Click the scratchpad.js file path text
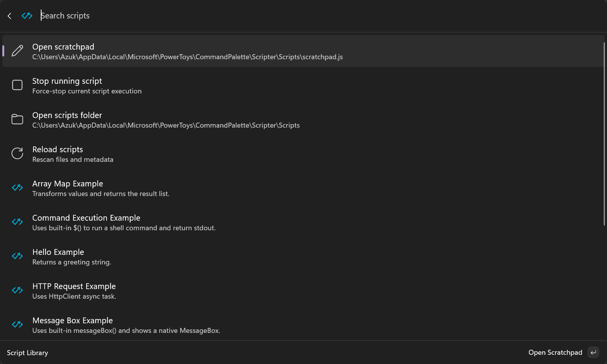 pyautogui.click(x=188, y=57)
